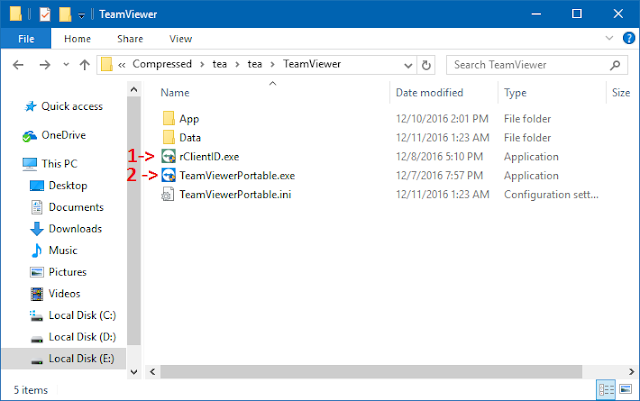Open Documents in the sidebar
This screenshot has height=401, width=640.
pos(76,207)
